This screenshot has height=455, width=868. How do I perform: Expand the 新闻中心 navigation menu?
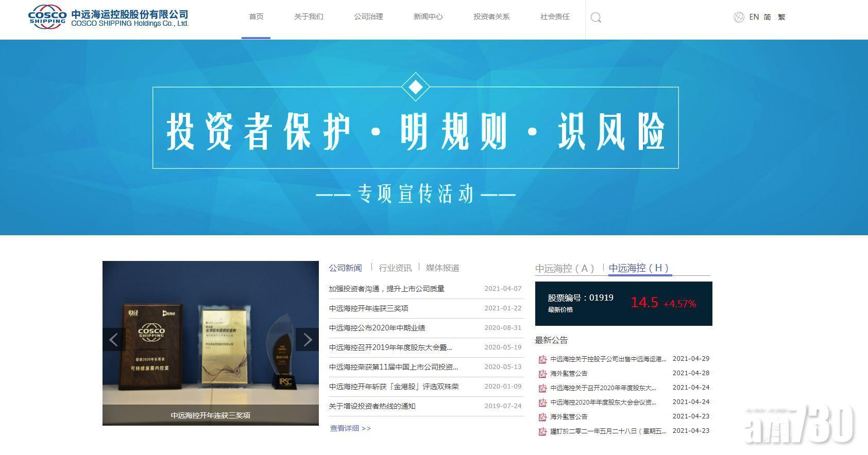(x=428, y=17)
